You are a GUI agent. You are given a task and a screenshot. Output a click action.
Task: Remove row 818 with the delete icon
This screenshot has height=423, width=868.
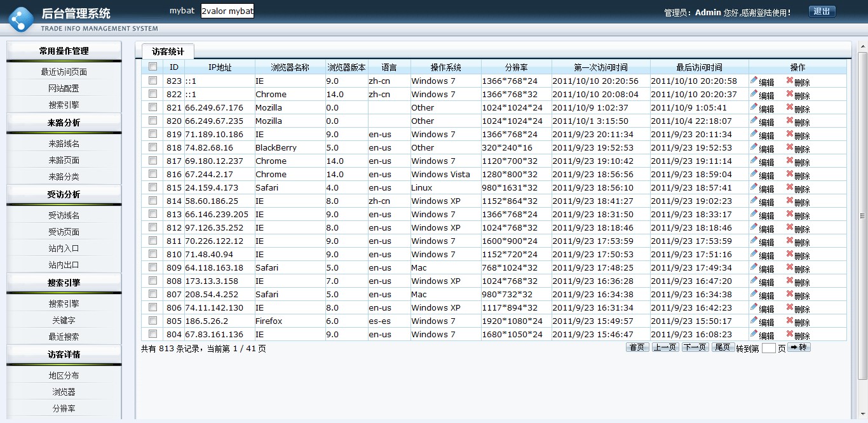790,147
